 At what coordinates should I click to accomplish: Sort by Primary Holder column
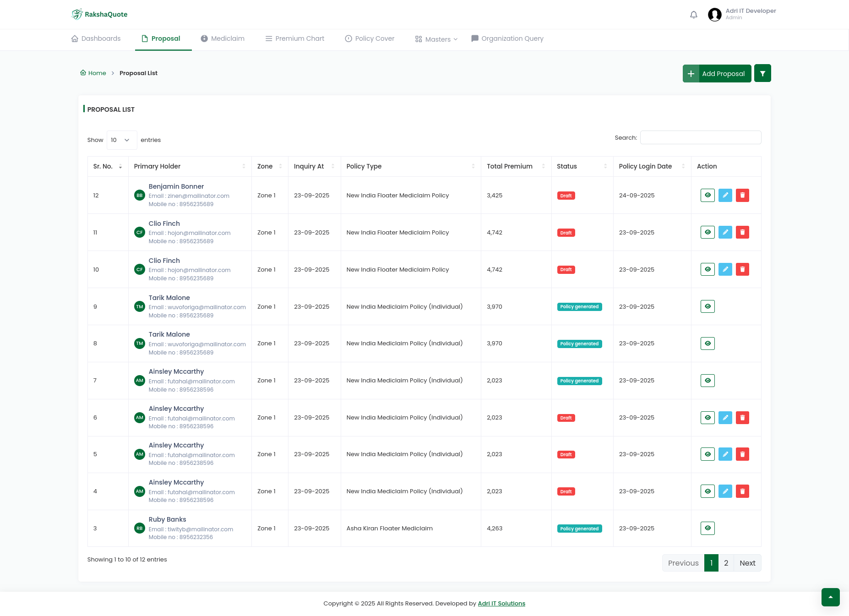point(190,166)
